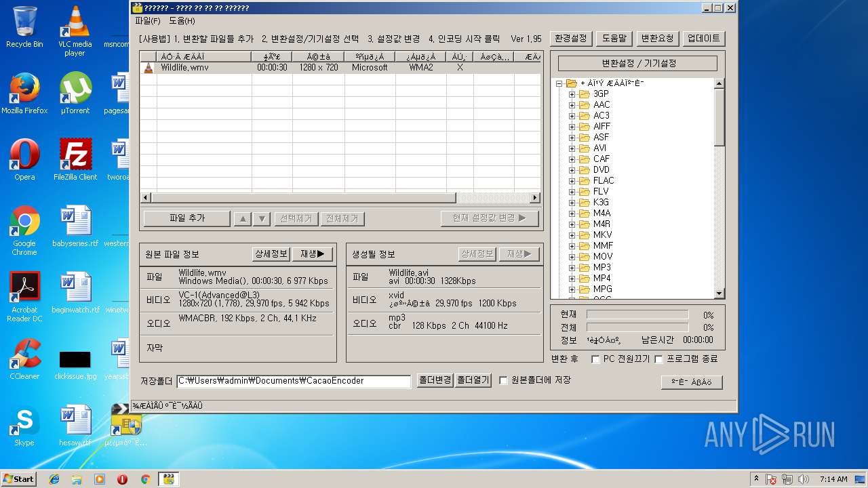Click the 업데이트 button
Viewport: 868px width, 488px height.
pos(704,39)
